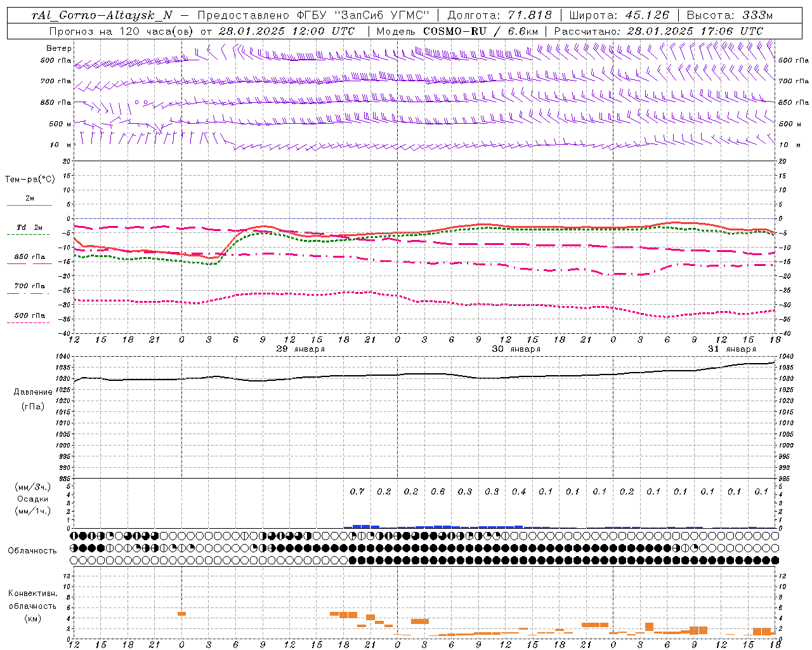Image resolution: width=812 pixels, height=650 pixels.
Task: Click the Давление panel label
Action: pos(33,392)
